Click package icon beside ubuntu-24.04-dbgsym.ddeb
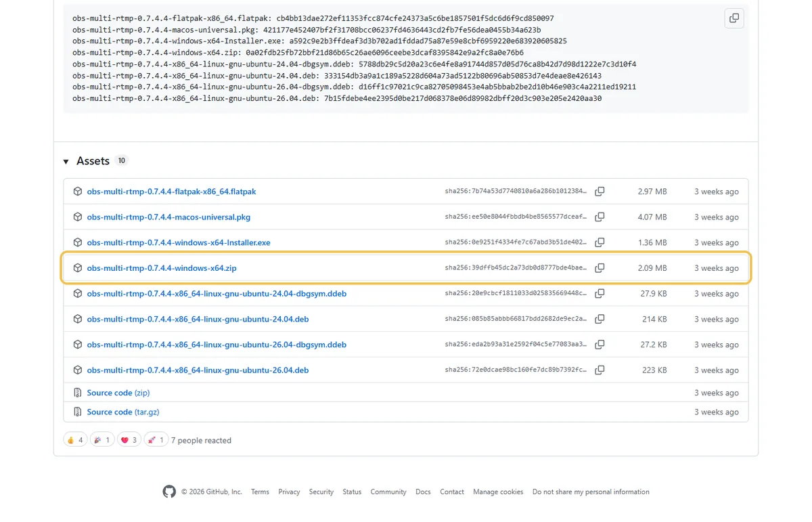The width and height of the screenshot is (812, 522). (x=78, y=294)
